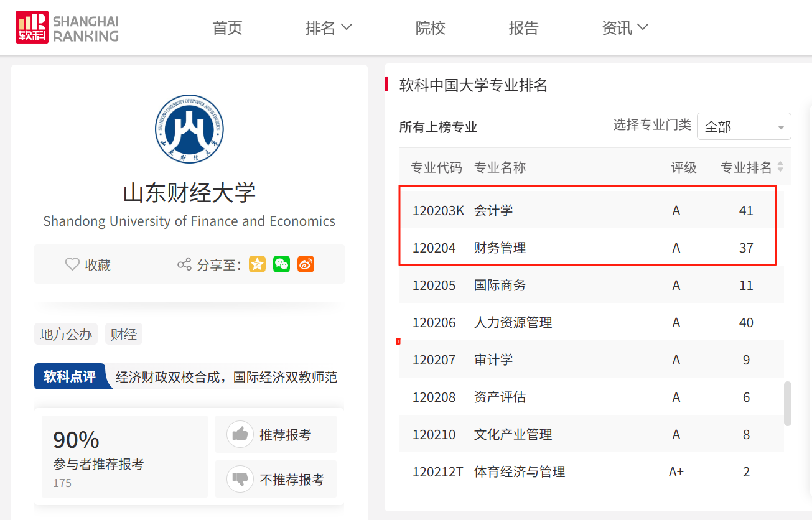The width and height of the screenshot is (812, 520).
Task: Click 会计学 major row name
Action: [x=493, y=210]
